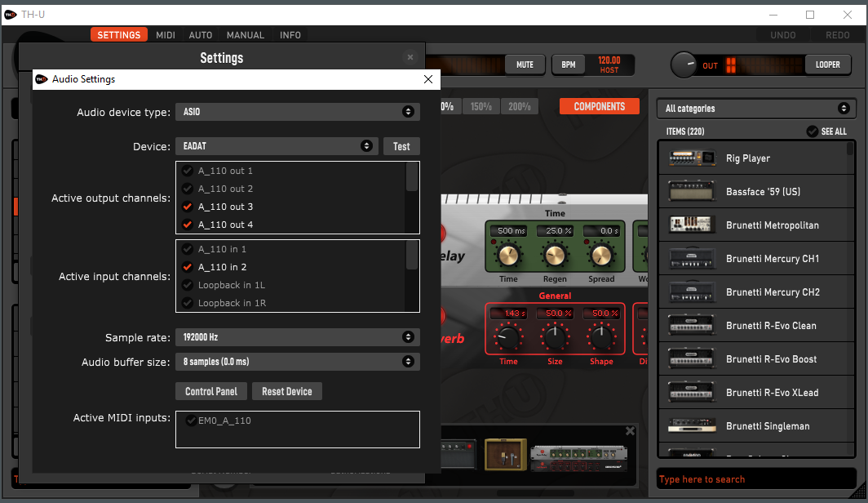Click the input channels list scrollbar

coord(412,256)
